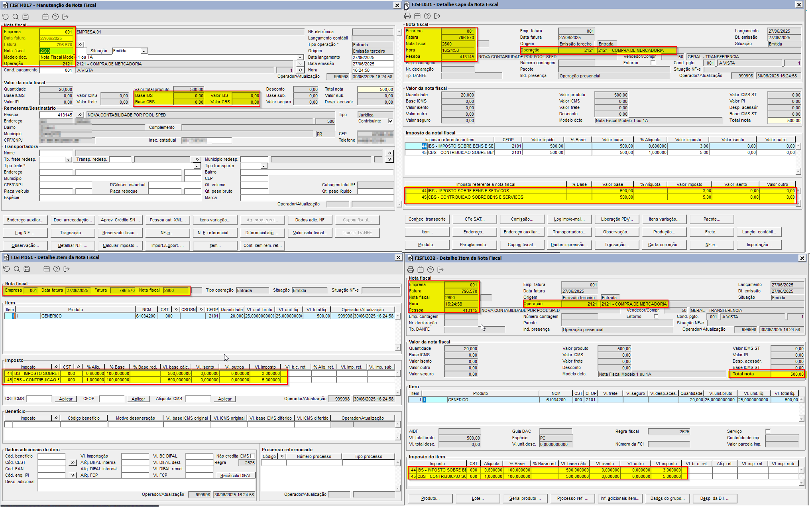
Task: Toggle the Contribuinte checkbox
Action: pos(391,121)
